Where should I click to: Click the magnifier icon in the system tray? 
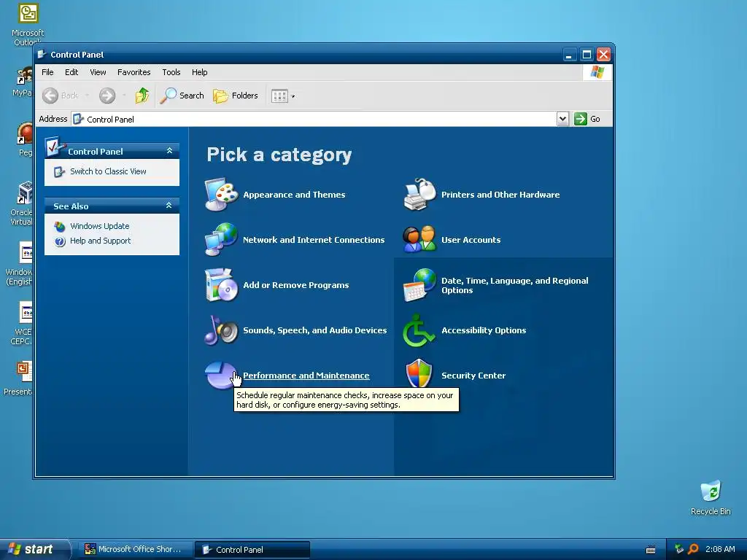pyautogui.click(x=693, y=549)
